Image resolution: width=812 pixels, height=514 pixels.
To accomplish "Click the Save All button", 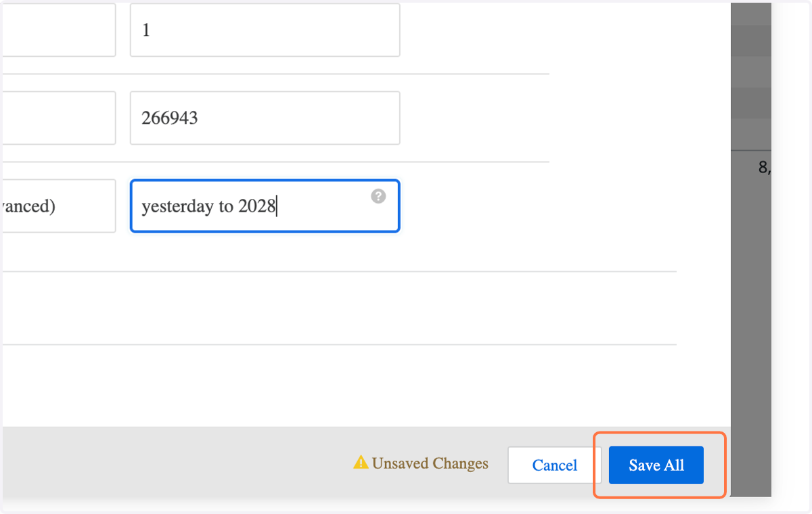I will (656, 465).
